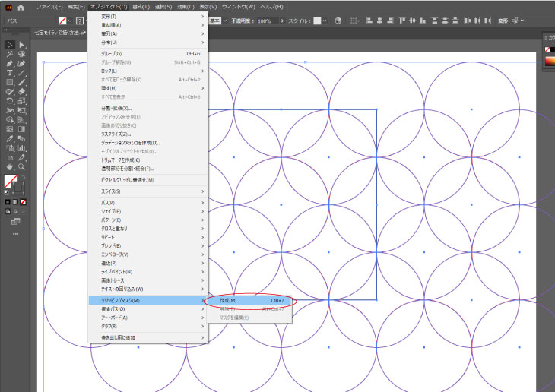555x392 pixels.
Task: Select the Magic Wand tool
Action: (10, 55)
